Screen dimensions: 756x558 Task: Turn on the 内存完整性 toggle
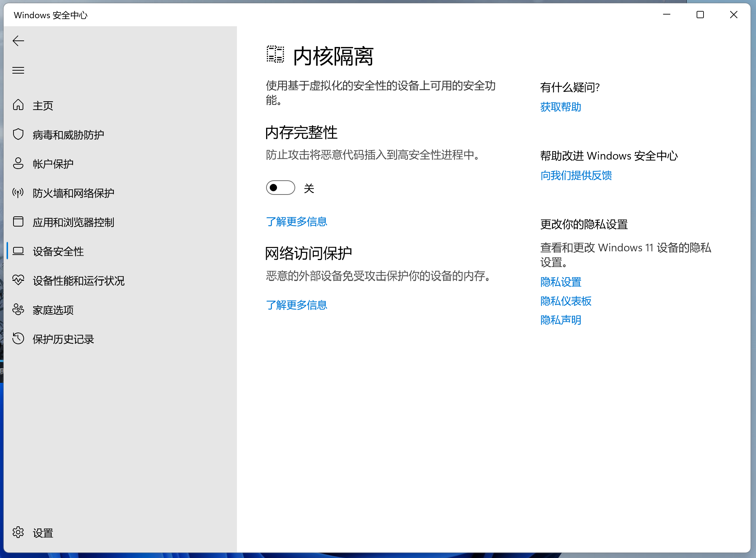click(280, 188)
